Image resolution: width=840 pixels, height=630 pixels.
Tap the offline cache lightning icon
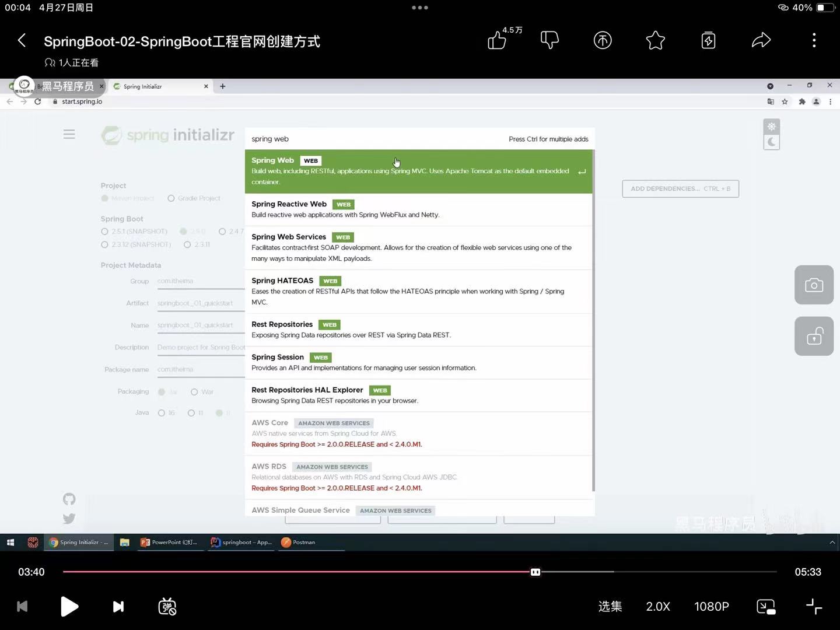[708, 40]
